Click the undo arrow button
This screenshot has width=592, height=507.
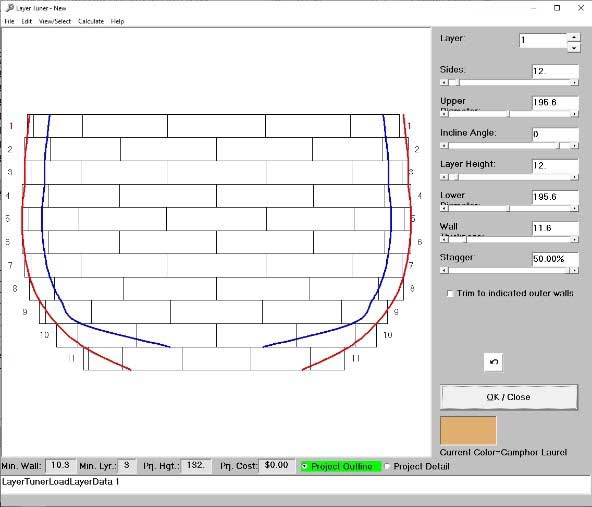tap(493, 362)
